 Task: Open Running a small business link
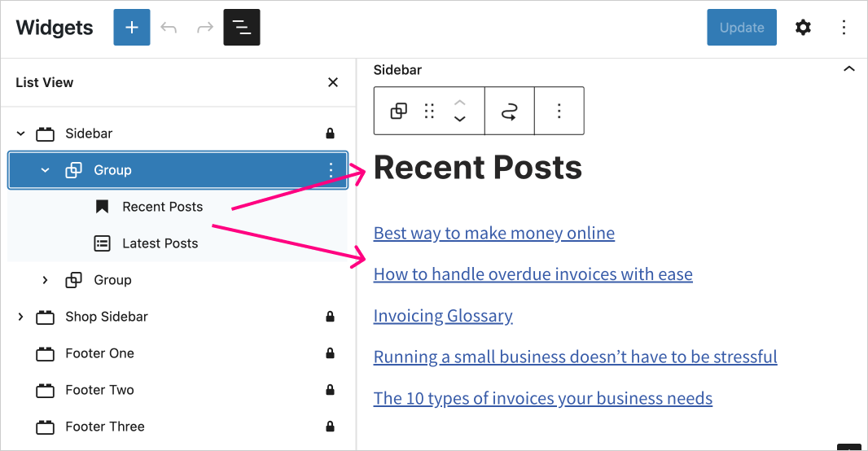575,357
